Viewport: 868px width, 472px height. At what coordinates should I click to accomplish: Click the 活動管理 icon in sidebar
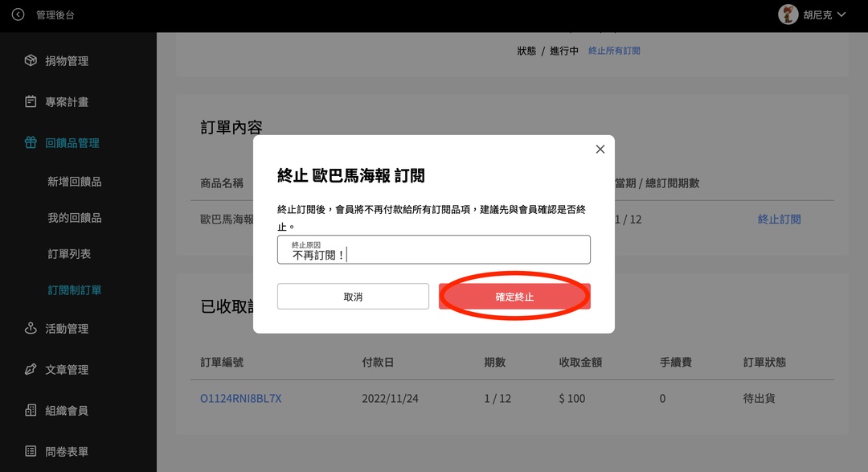pos(31,328)
